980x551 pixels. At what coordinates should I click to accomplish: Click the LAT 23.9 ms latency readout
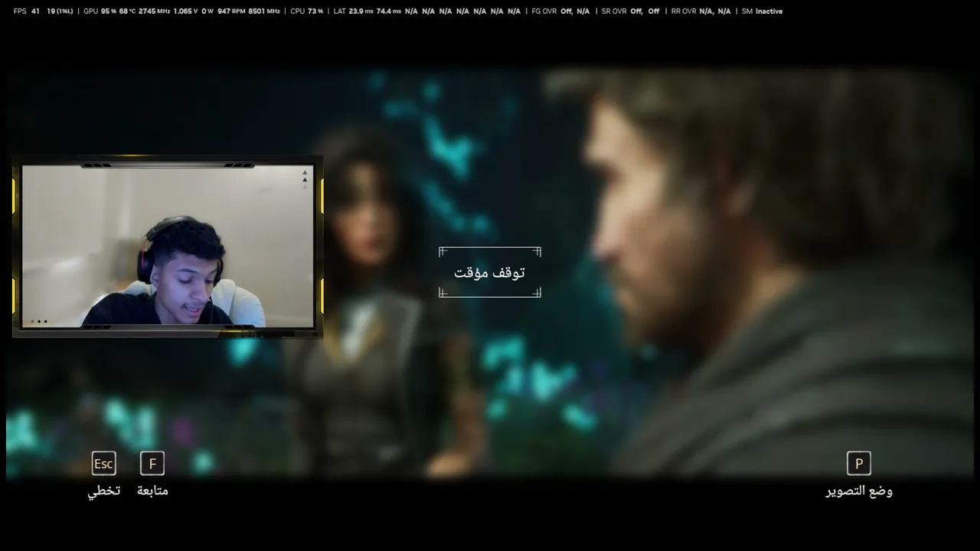pyautogui.click(x=354, y=11)
